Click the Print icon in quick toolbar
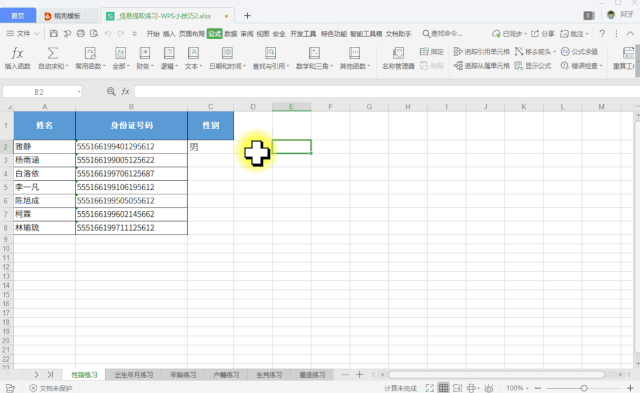Viewport: 640px width, 393px height. pos(80,33)
